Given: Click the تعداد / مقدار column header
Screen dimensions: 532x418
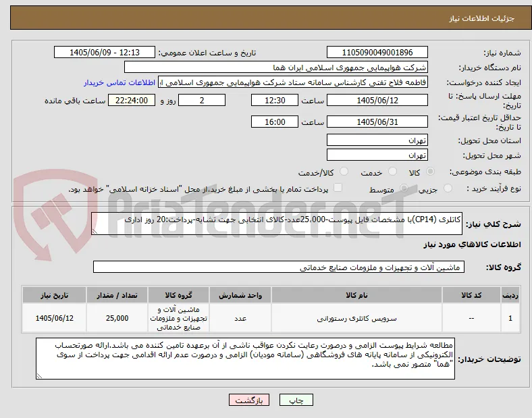Looking at the screenshot, I should [117, 295].
